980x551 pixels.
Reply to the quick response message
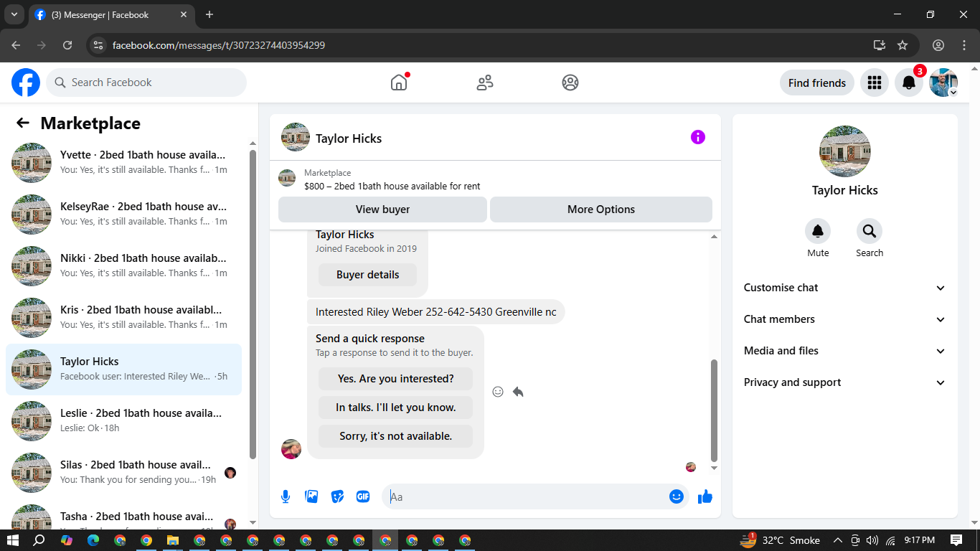518,392
